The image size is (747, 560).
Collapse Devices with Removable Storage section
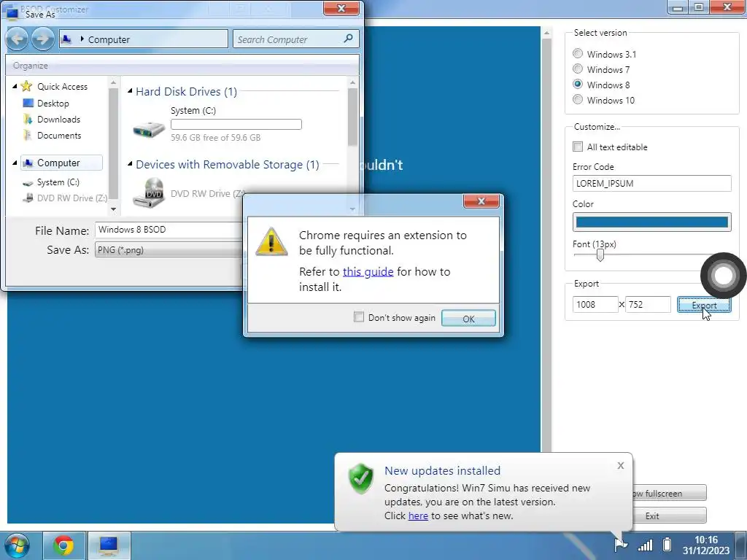(130, 164)
